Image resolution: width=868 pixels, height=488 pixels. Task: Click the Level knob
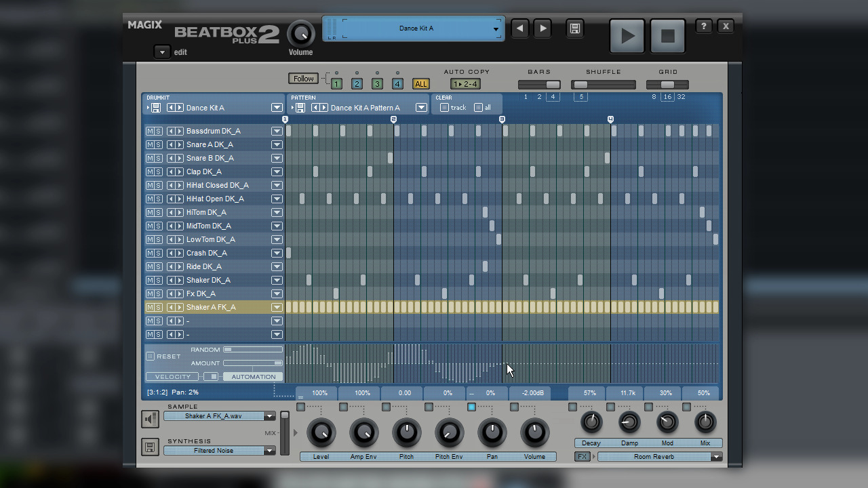pos(321,432)
